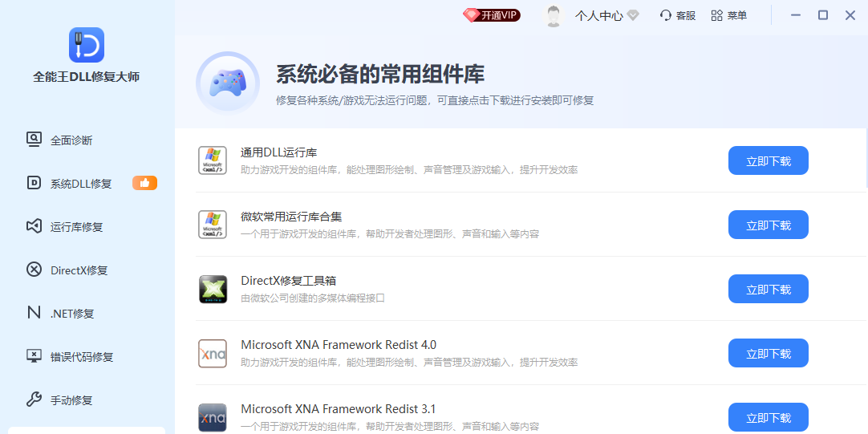Image resolution: width=868 pixels, height=434 pixels.
Task: Click the DirectX修复工具箱 green X icon
Action: 213,289
